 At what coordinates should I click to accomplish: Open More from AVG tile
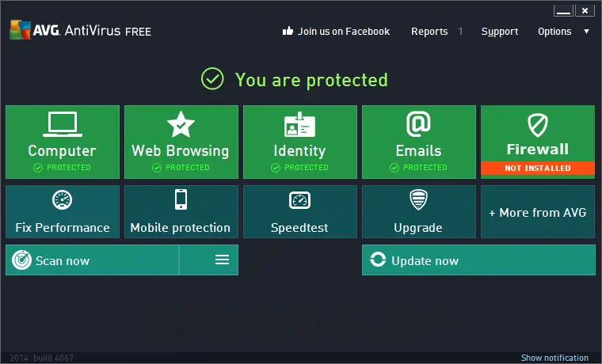pos(538,212)
